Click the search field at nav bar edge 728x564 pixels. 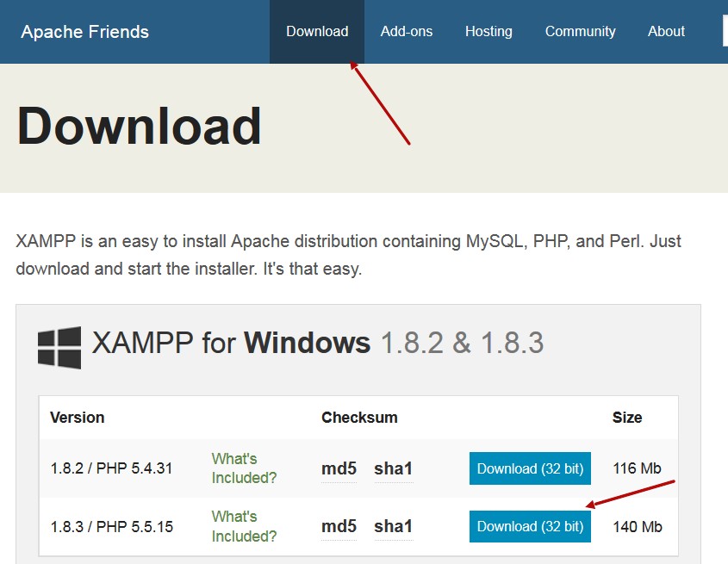point(725,32)
